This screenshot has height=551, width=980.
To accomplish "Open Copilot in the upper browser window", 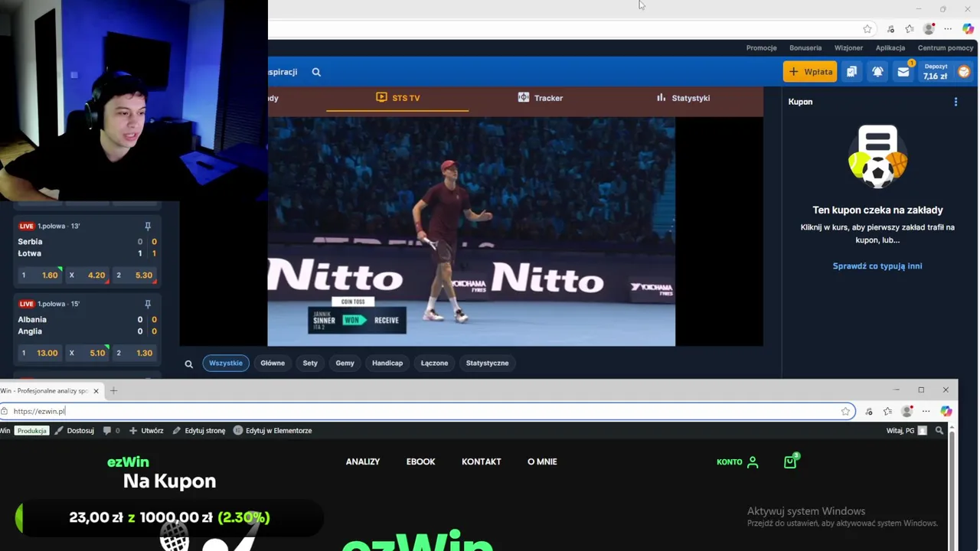I will (x=969, y=29).
